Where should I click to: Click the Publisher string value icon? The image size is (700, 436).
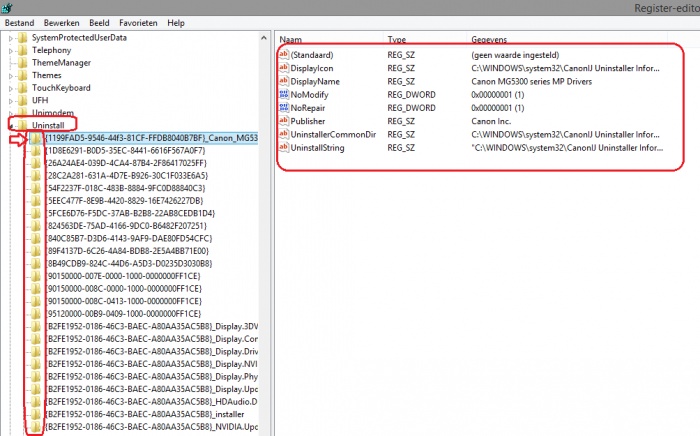(282, 120)
